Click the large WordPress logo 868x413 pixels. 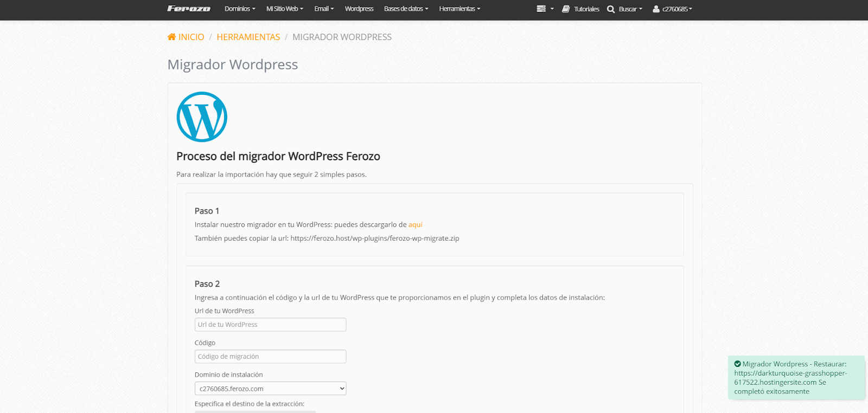click(202, 117)
